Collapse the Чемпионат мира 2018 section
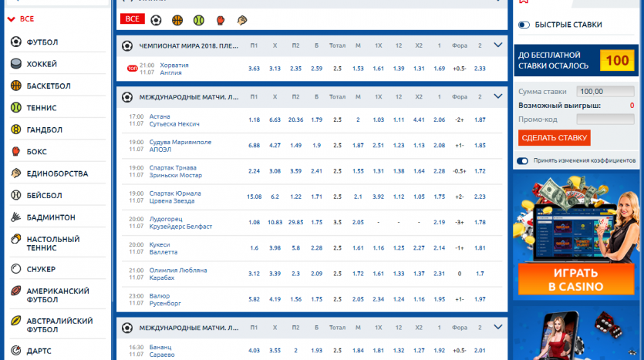The height and width of the screenshot is (360, 644). click(497, 45)
